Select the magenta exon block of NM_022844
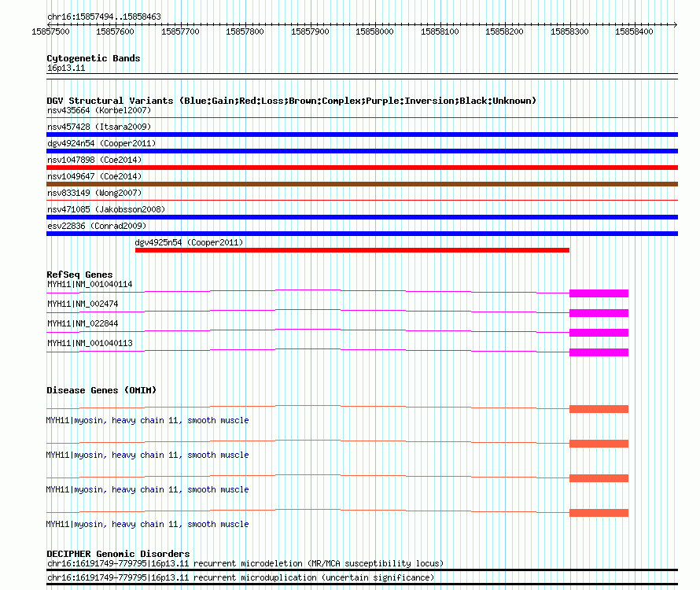The height and width of the screenshot is (590, 700). point(599,333)
